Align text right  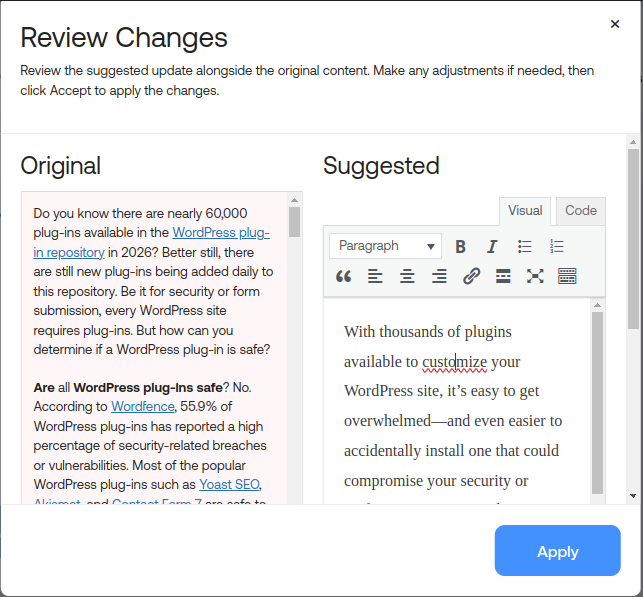pos(439,276)
